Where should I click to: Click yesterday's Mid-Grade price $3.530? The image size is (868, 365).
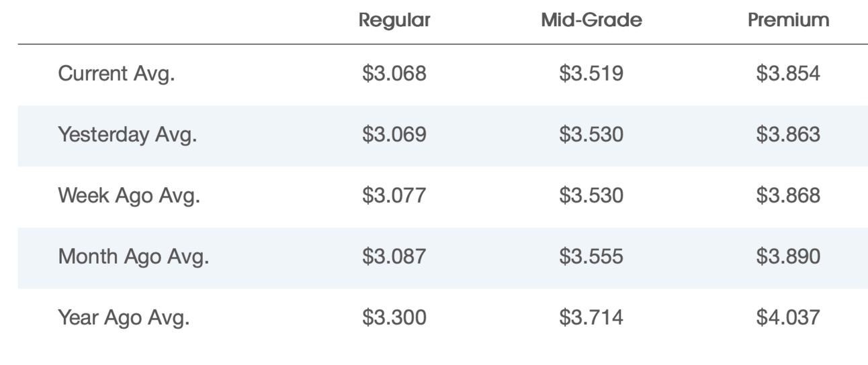pyautogui.click(x=591, y=135)
